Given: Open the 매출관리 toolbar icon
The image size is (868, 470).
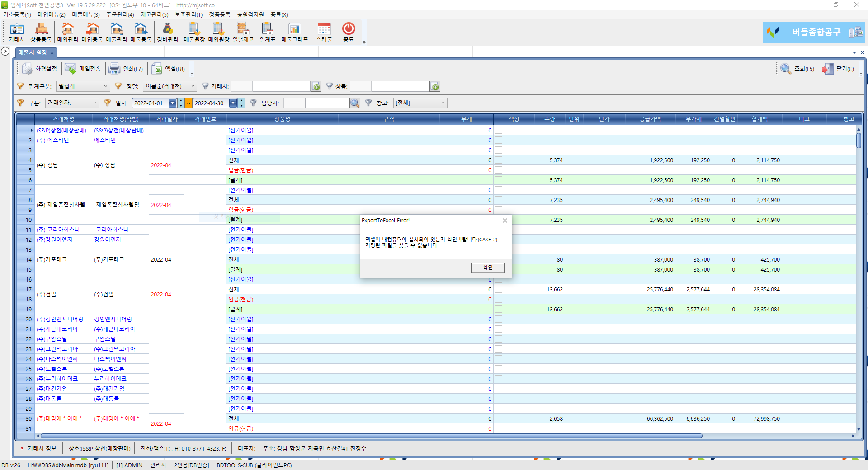Looking at the screenshot, I should (117, 33).
